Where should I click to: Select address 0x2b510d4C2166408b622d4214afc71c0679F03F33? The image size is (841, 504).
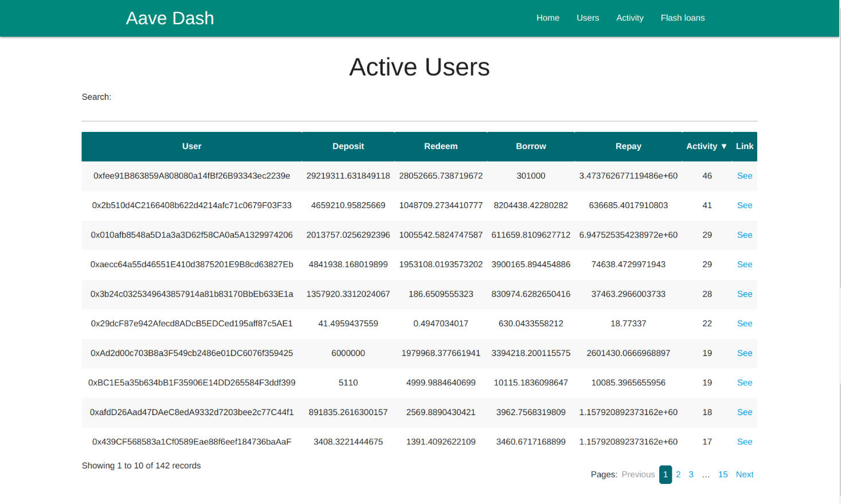192,205
